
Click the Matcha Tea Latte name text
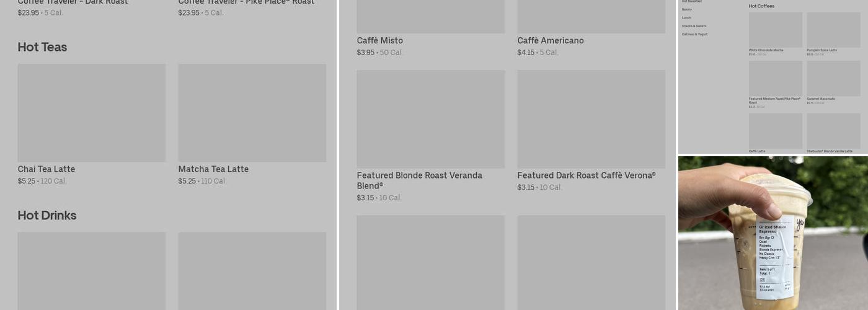pyautogui.click(x=213, y=169)
